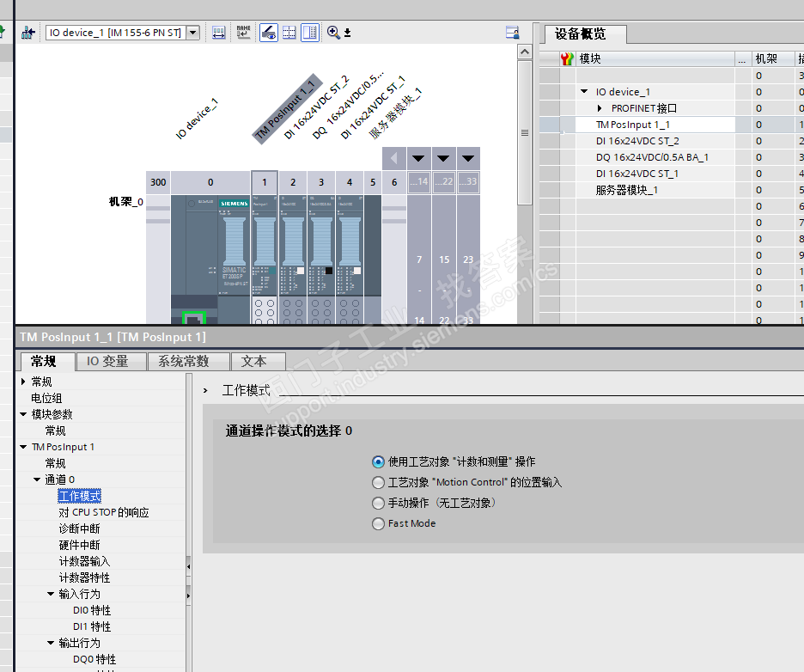
Task: Select 硬件中断 tree item
Action: coord(80,545)
